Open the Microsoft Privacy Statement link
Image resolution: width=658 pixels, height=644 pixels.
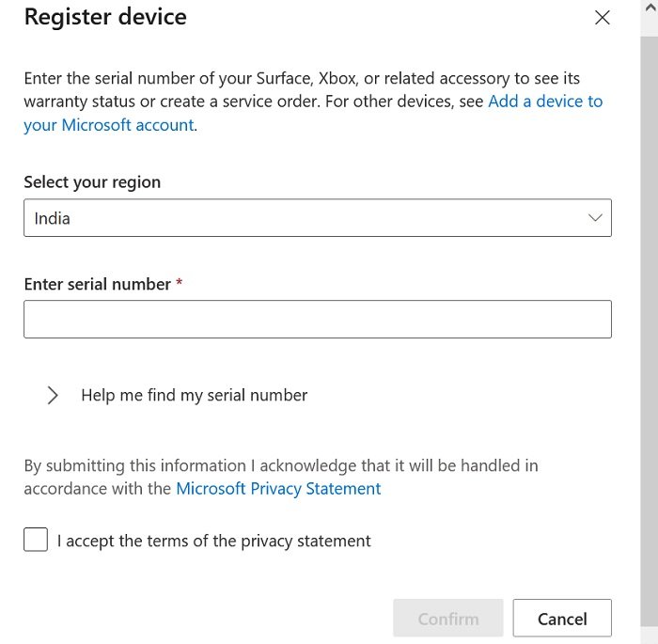click(278, 489)
